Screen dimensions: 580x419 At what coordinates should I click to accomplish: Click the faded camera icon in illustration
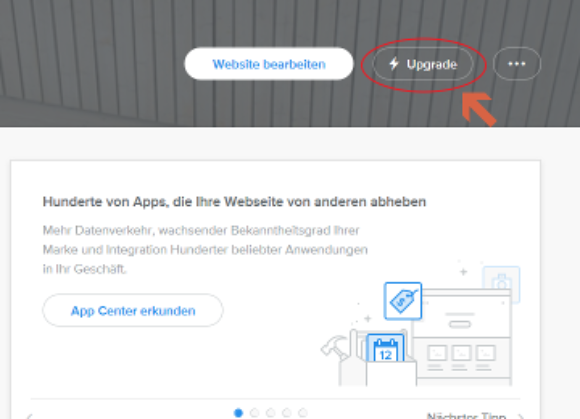(x=501, y=284)
